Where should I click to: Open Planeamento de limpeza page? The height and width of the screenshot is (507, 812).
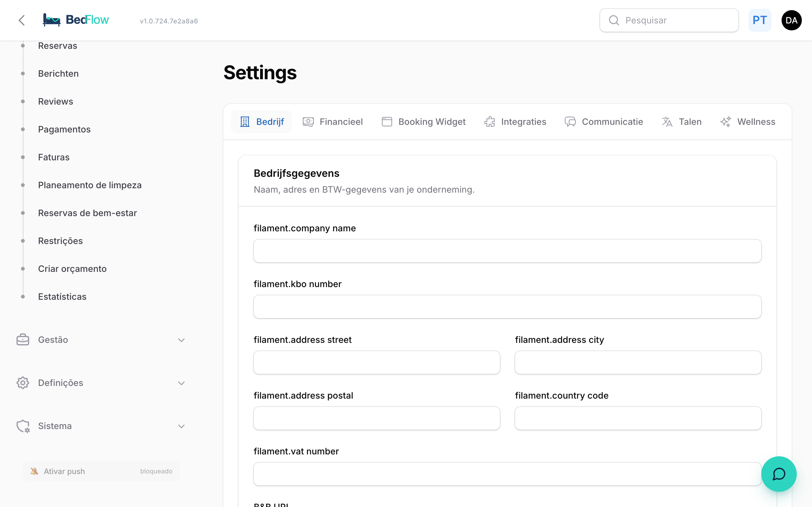tap(89, 185)
